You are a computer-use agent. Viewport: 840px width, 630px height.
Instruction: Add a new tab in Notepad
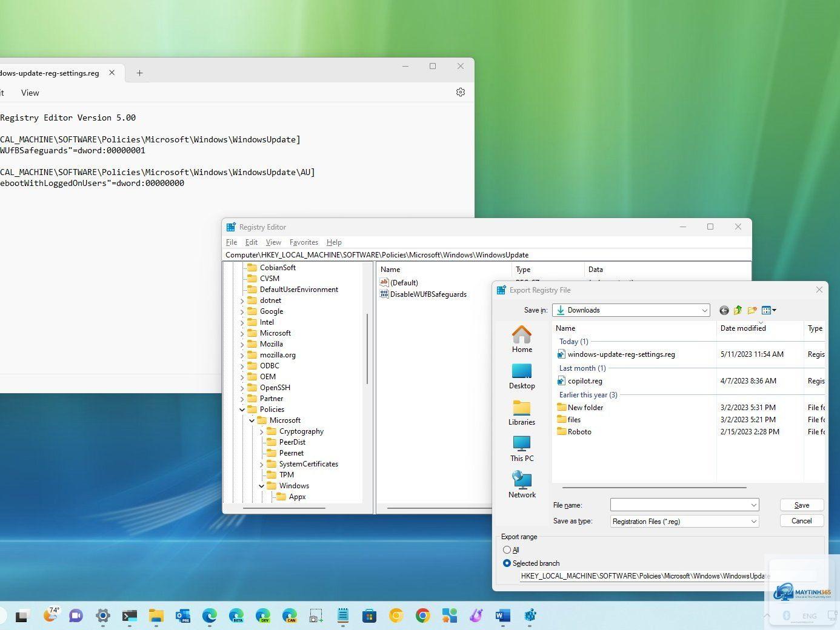(139, 73)
